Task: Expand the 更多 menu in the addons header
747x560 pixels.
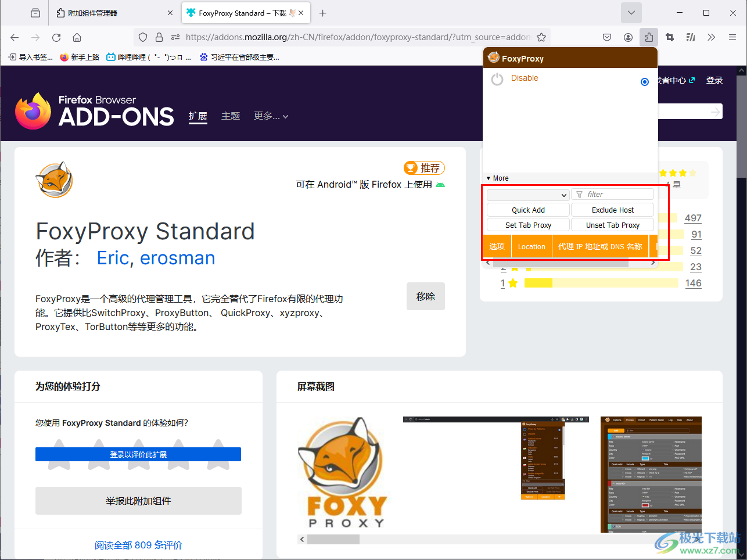Action: [271, 116]
